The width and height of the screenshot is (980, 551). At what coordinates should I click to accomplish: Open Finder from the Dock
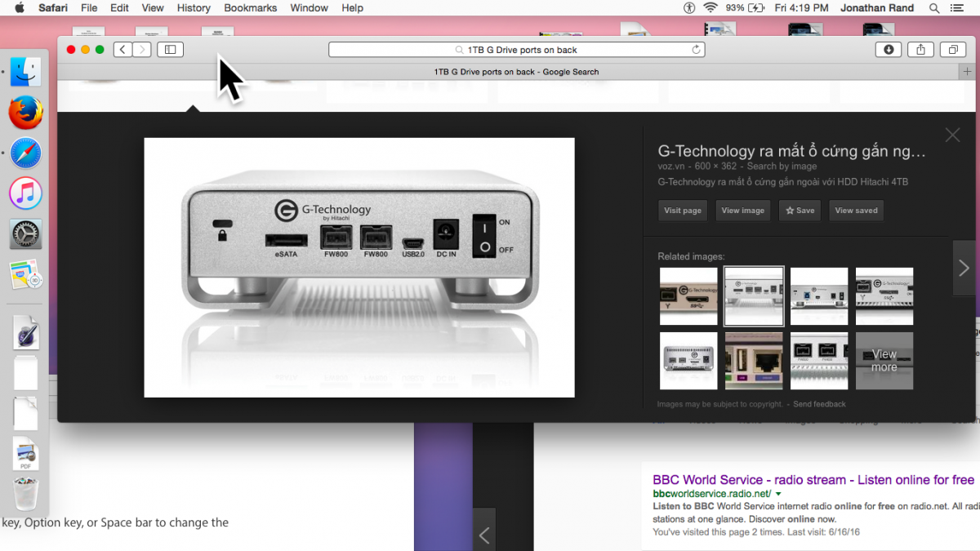point(25,72)
